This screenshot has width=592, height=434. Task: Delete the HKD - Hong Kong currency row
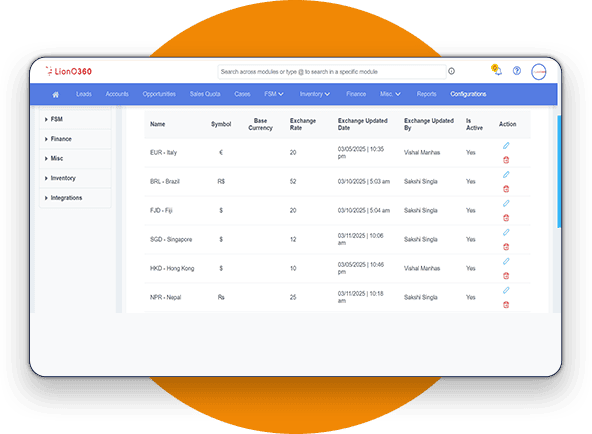tap(506, 276)
